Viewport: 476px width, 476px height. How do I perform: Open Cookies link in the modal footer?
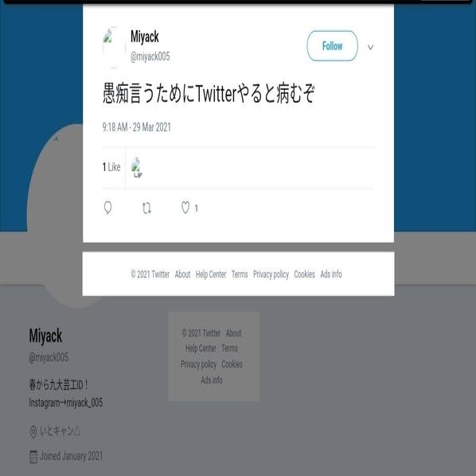click(x=304, y=275)
